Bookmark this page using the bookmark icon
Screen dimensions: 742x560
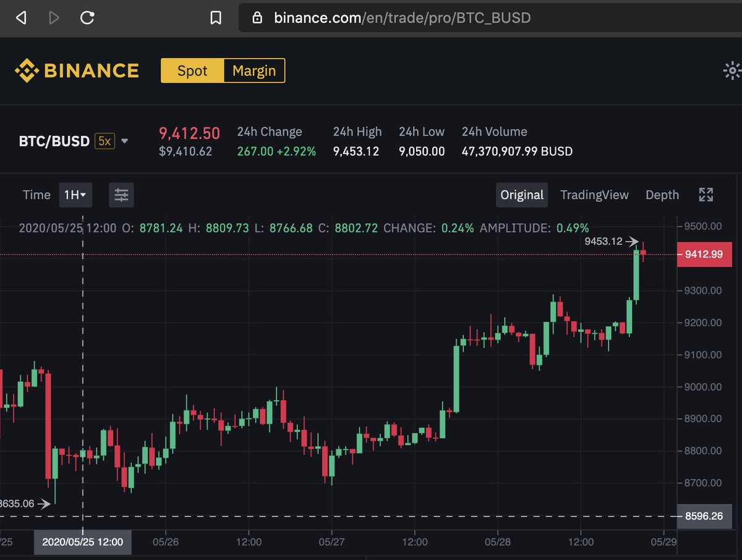[x=216, y=18]
